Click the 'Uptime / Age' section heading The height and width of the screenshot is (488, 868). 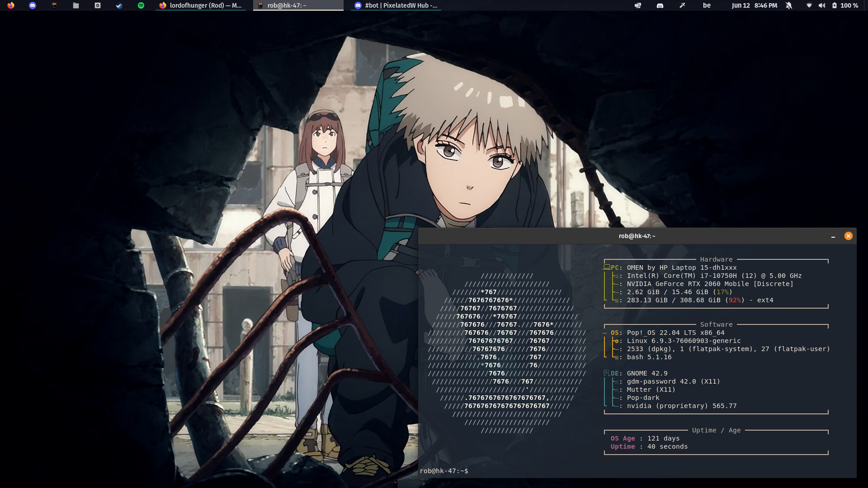click(716, 430)
